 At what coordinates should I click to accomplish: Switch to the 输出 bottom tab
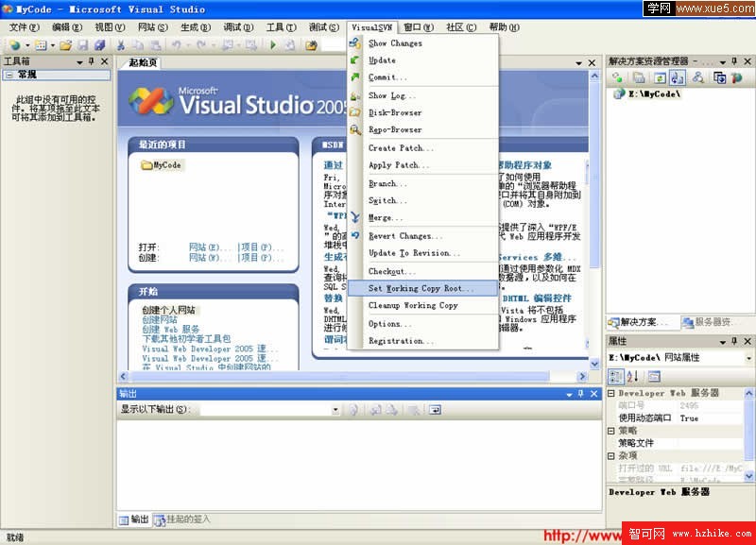pos(134,519)
